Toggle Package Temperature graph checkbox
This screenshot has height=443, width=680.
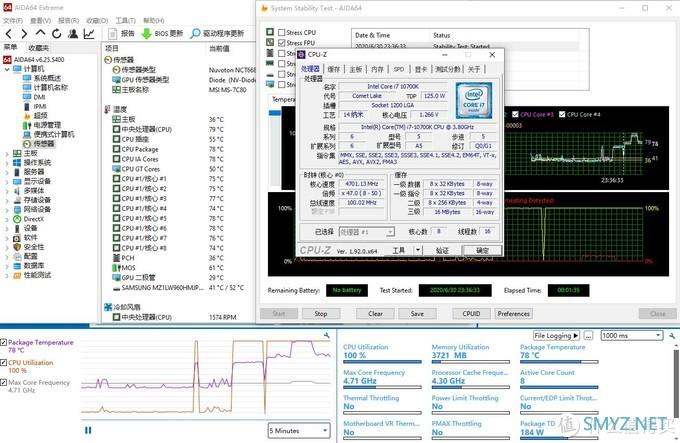tap(4, 342)
